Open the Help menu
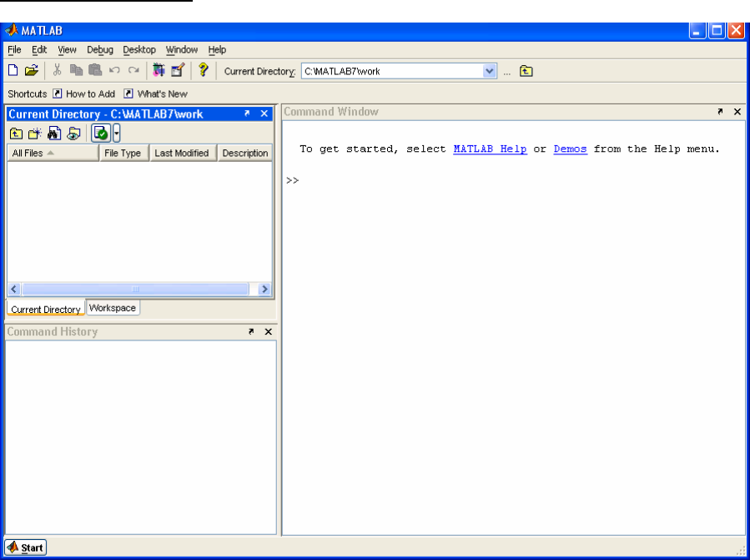This screenshot has width=750, height=560. (x=217, y=50)
